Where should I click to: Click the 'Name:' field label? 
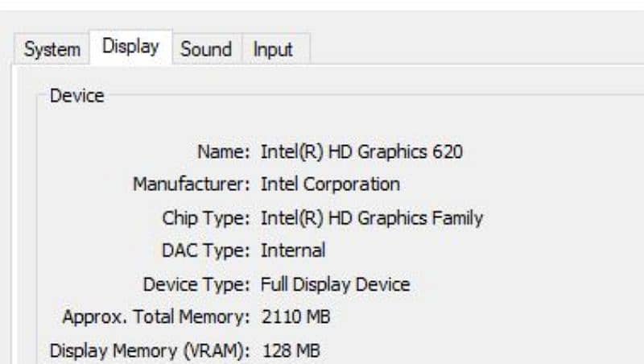225,151
